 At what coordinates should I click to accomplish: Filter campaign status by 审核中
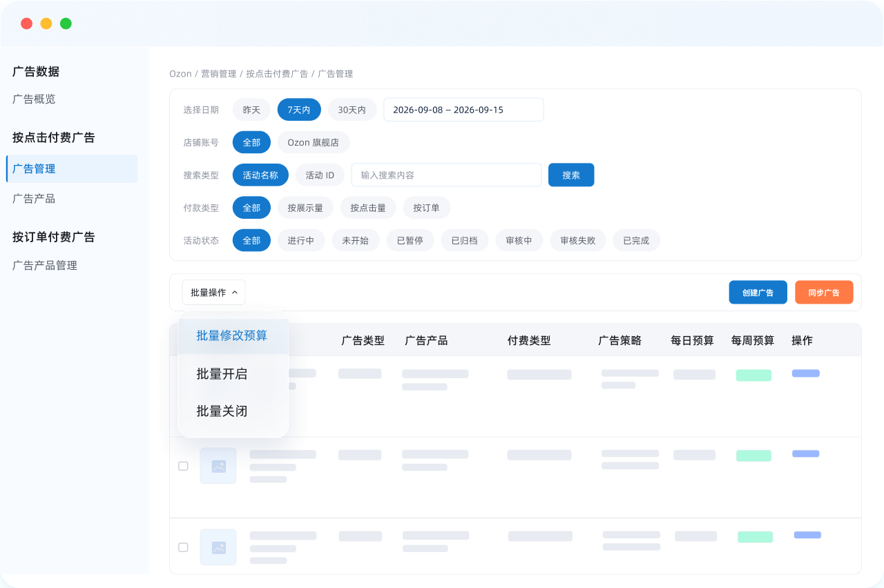pos(519,241)
